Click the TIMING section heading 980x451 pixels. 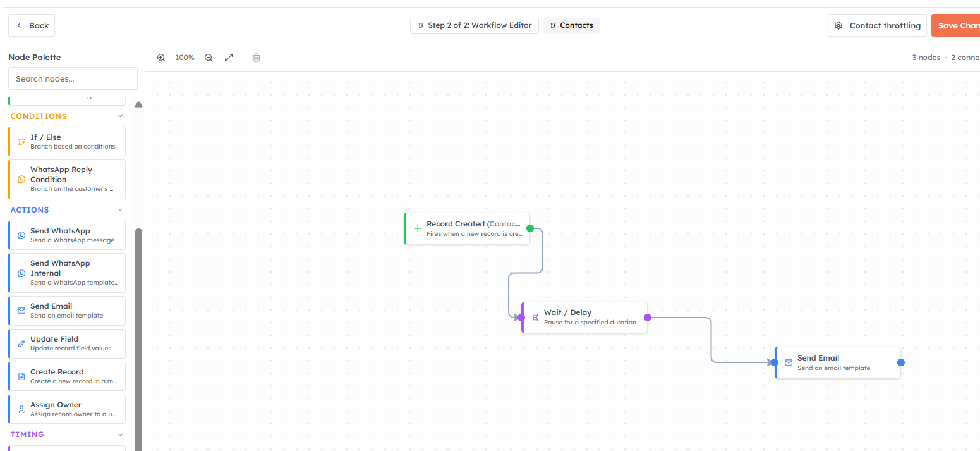[27, 435]
